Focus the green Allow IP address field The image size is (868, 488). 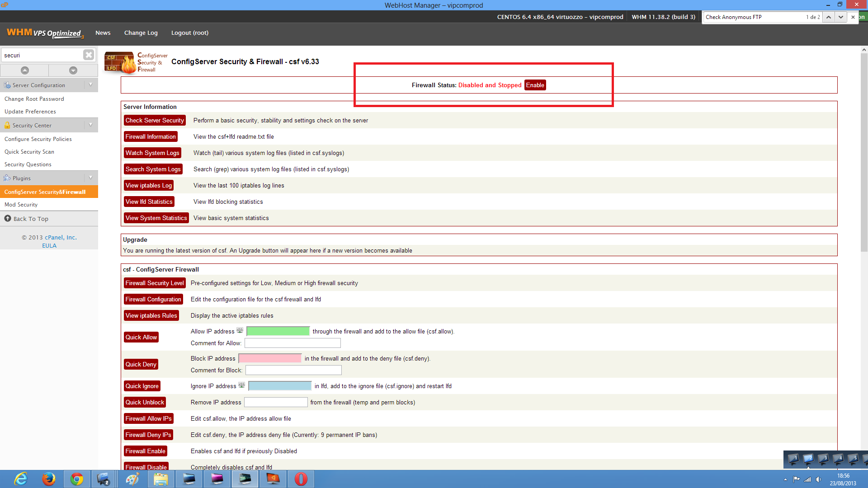click(x=278, y=331)
